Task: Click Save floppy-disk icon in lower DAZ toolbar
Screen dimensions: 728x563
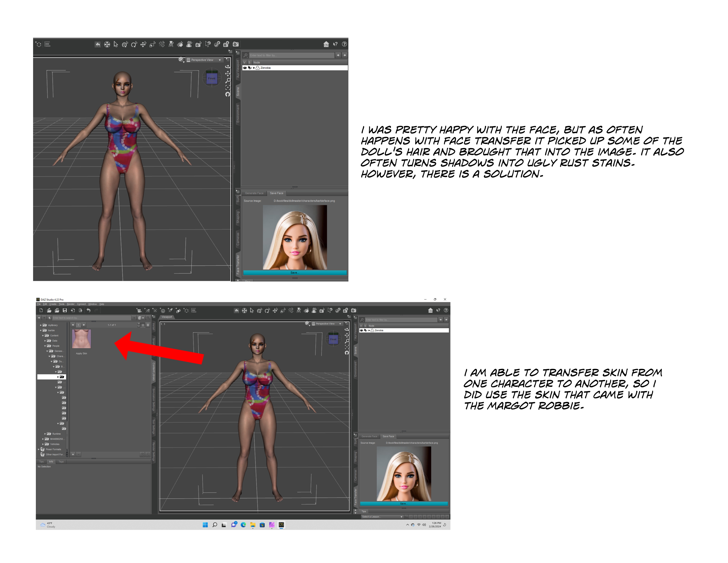Action: coord(65,310)
